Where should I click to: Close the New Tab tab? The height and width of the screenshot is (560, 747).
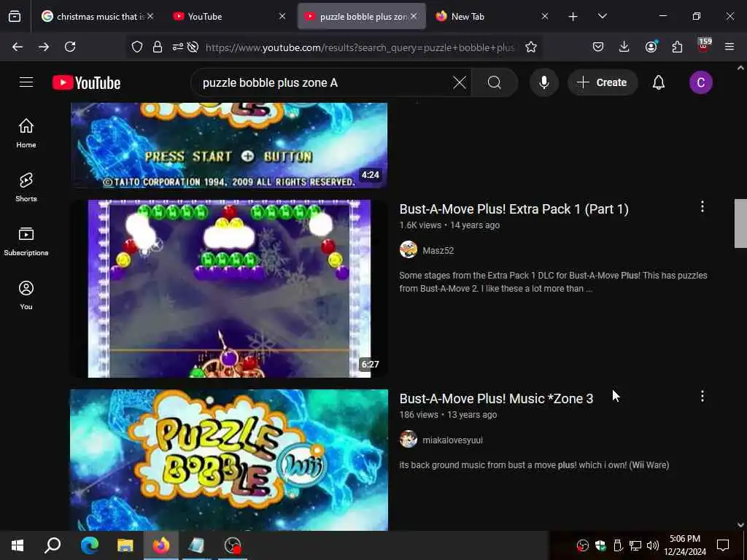coord(544,16)
